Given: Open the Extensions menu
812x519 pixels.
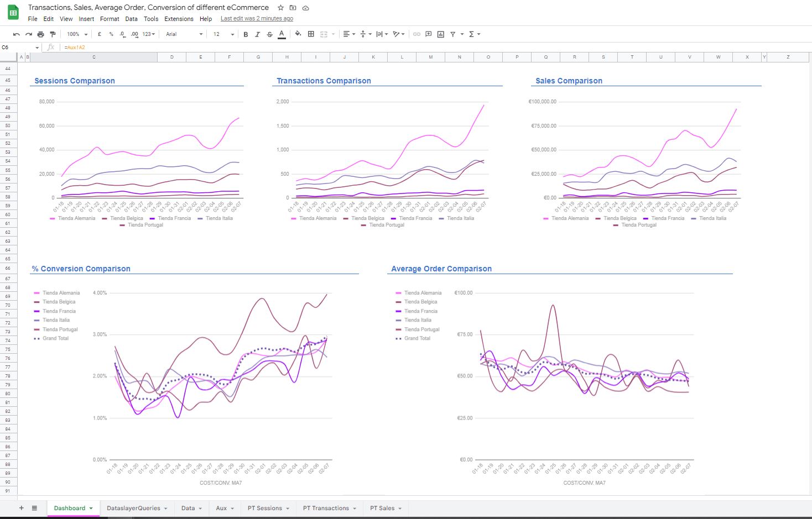Looking at the screenshot, I should tap(179, 19).
